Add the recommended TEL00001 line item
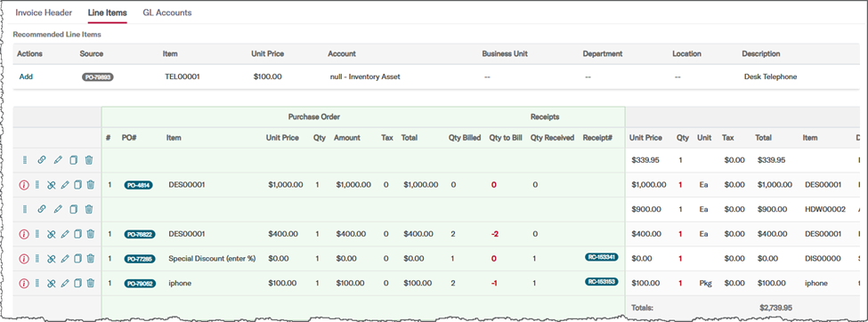 26,76
